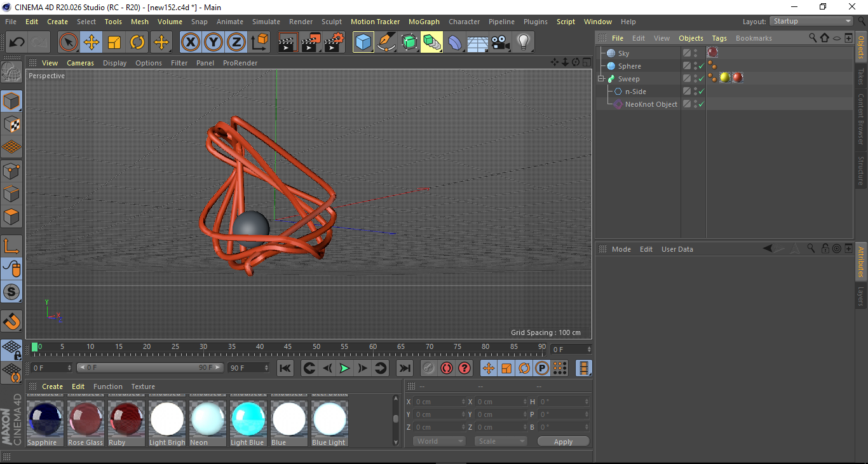Switch to Polygons mode
This screenshot has height=464, width=868.
(11, 216)
